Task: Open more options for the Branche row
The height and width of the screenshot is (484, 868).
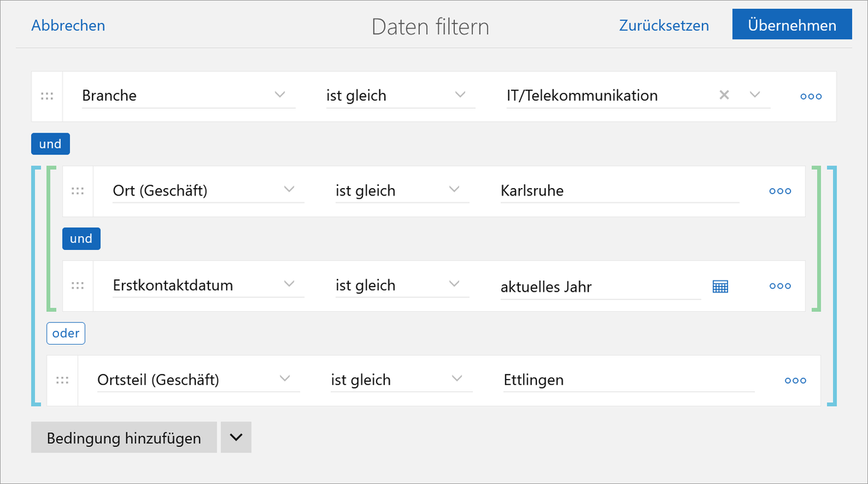Action: point(810,95)
